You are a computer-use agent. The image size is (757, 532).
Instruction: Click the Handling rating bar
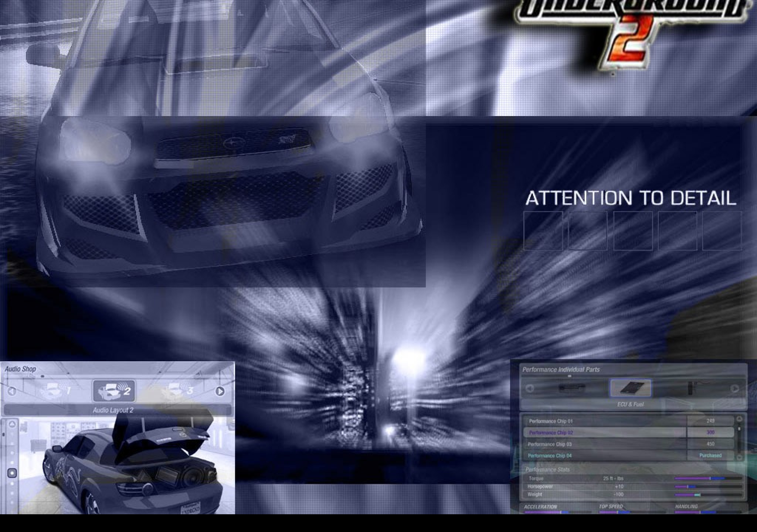pos(708,512)
